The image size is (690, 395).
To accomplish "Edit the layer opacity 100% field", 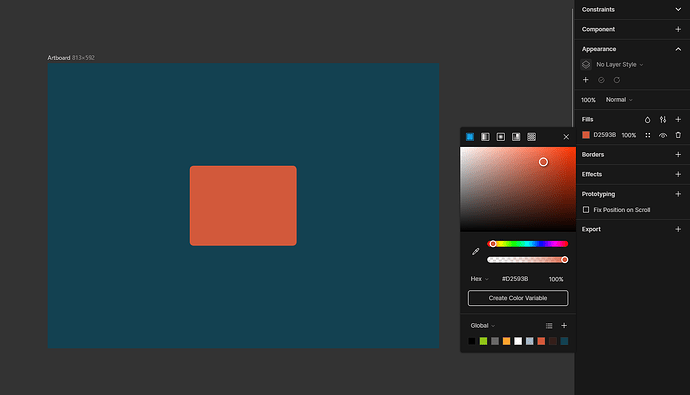I will pyautogui.click(x=588, y=100).
